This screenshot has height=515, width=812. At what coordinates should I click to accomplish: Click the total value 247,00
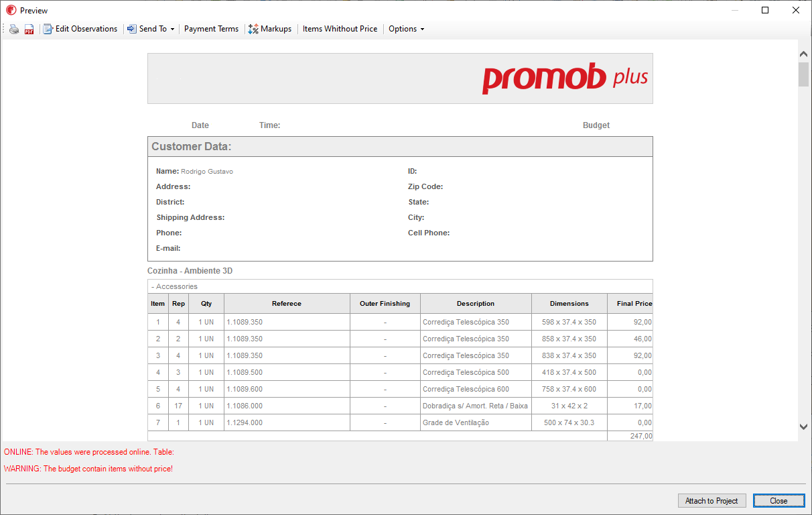641,436
